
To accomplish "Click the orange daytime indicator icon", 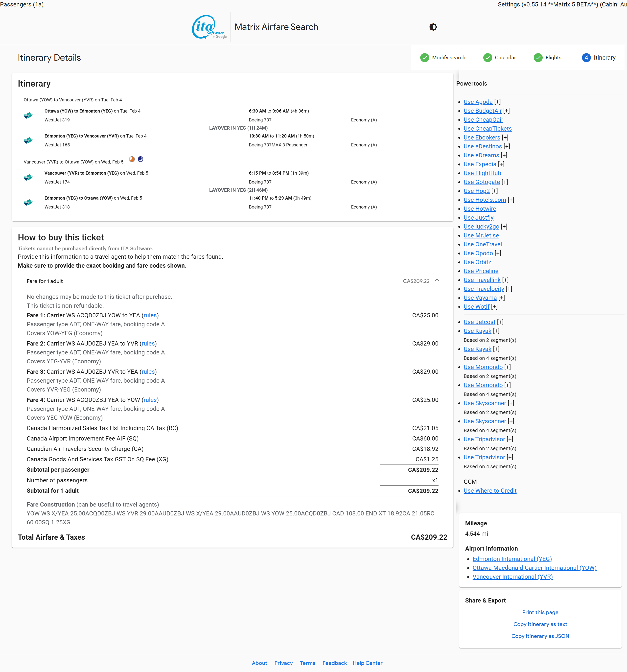I will (x=132, y=159).
